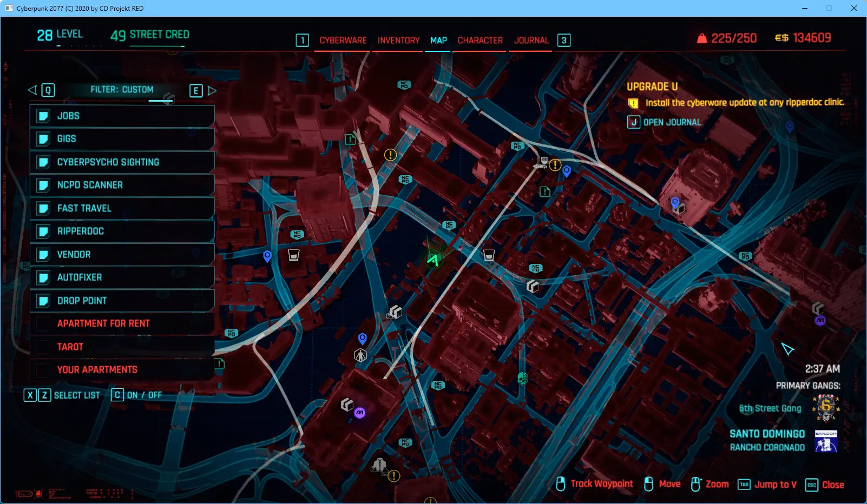Image resolution: width=867 pixels, height=504 pixels.
Task: Click the Santo Domingo district logo icon
Action: coord(826,441)
